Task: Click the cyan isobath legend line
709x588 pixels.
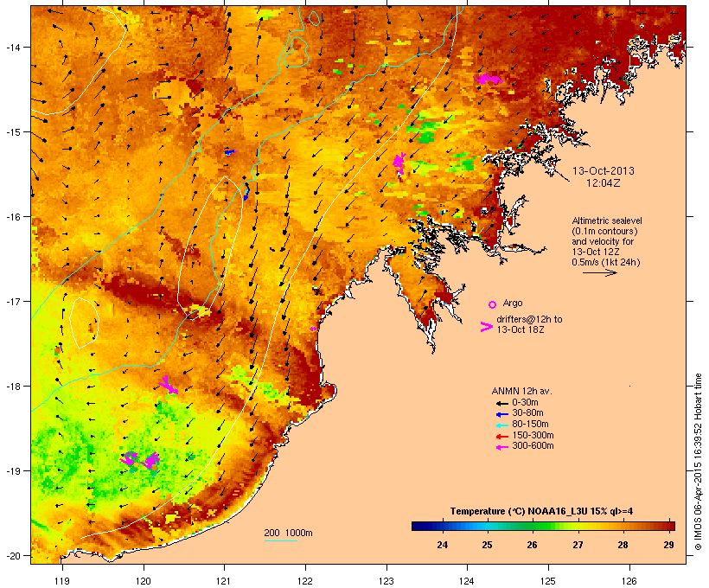Action: pyautogui.click(x=281, y=540)
